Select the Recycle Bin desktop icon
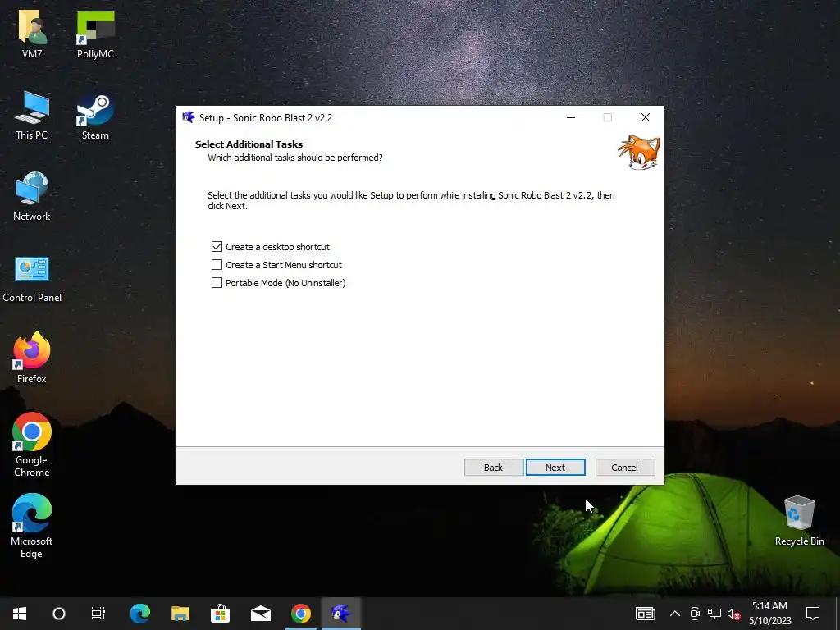This screenshot has height=630, width=840. pos(799,521)
